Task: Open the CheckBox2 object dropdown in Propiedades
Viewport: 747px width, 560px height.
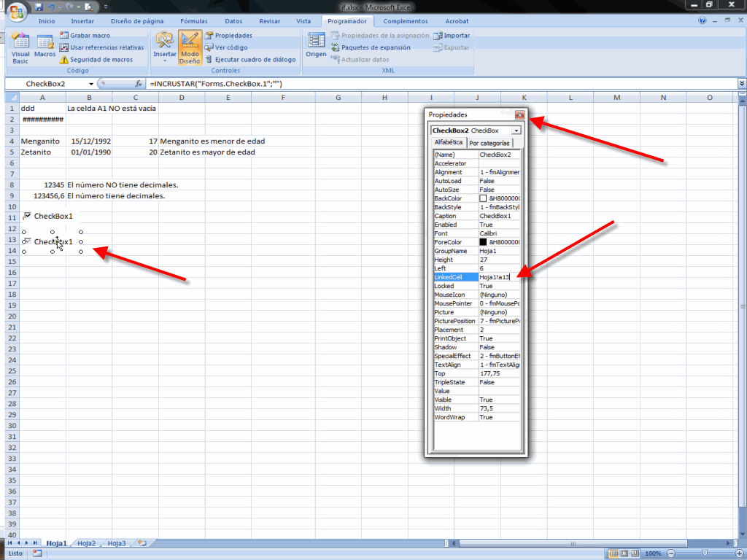Action: (516, 131)
